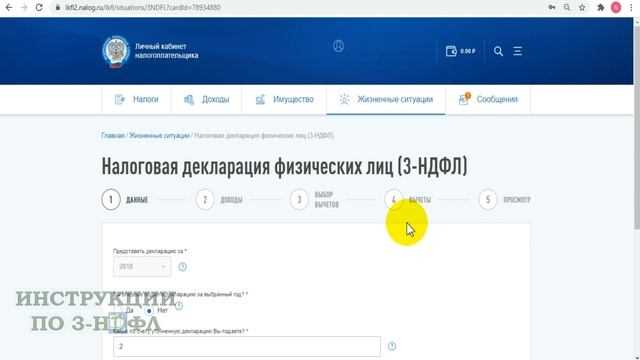Select the Нет radio button
Screen dimensions: 640x360
pyautogui.click(x=149, y=311)
